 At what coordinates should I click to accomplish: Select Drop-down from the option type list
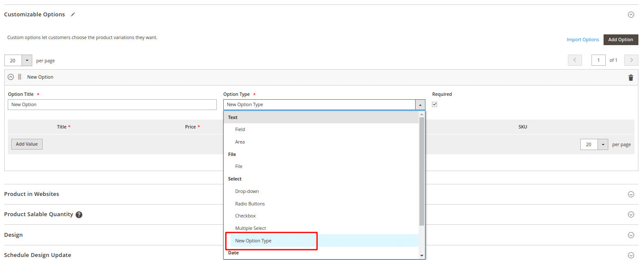[x=247, y=191]
